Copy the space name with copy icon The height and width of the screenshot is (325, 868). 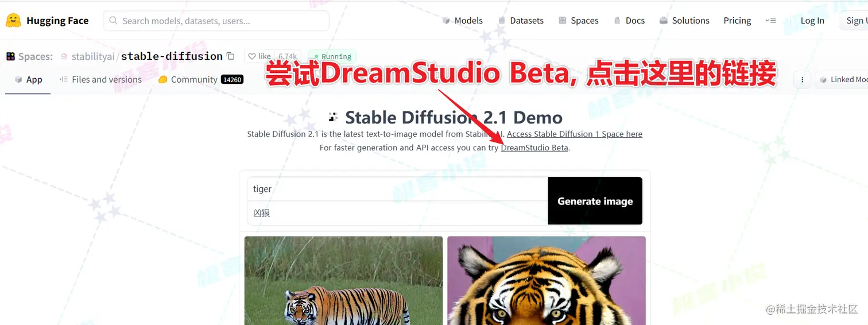231,56
